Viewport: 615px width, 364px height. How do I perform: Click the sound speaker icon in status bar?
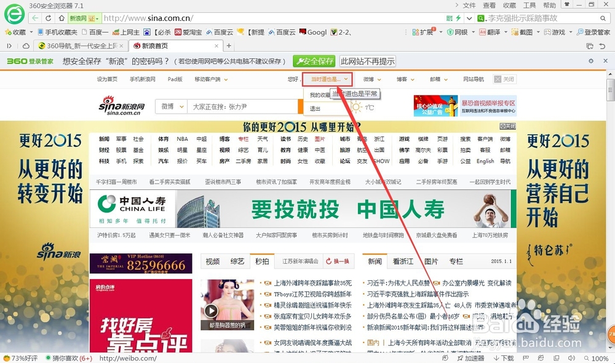(x=571, y=358)
